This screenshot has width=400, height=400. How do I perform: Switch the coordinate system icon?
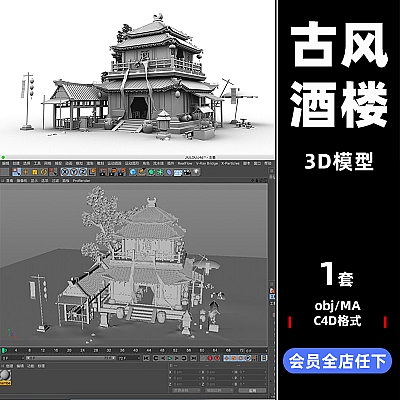tap(92, 172)
